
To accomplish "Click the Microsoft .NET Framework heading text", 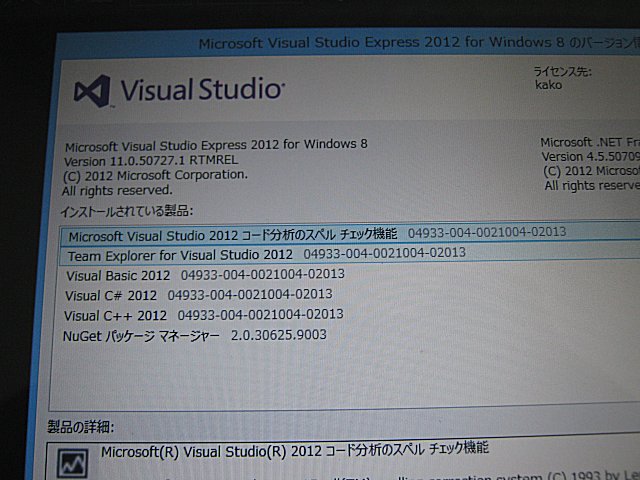I will [590, 142].
